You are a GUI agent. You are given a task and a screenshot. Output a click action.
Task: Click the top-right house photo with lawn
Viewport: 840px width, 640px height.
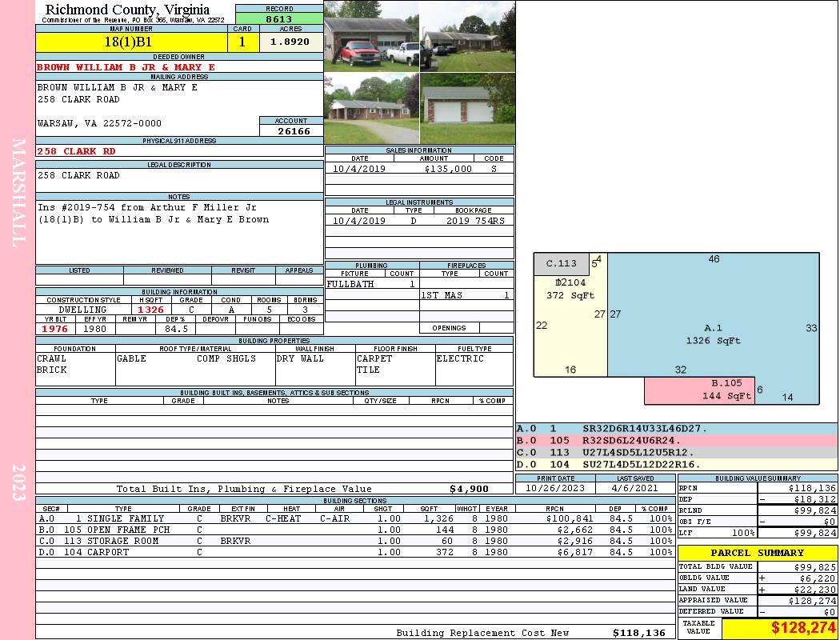point(467,37)
